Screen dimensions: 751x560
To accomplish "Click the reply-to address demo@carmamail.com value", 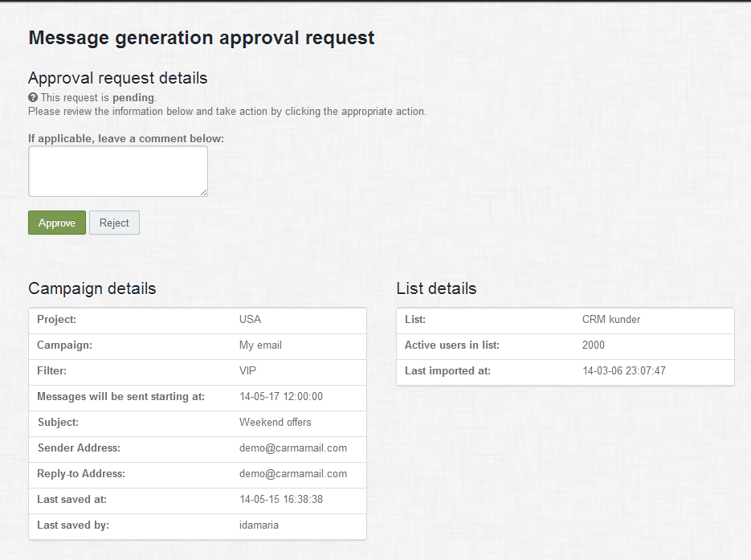I will pos(293,473).
